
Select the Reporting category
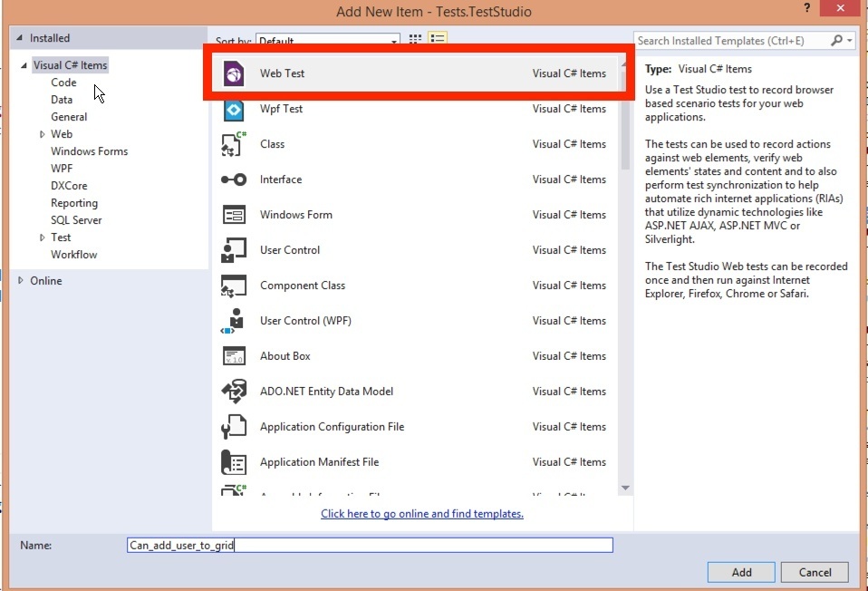coord(74,203)
